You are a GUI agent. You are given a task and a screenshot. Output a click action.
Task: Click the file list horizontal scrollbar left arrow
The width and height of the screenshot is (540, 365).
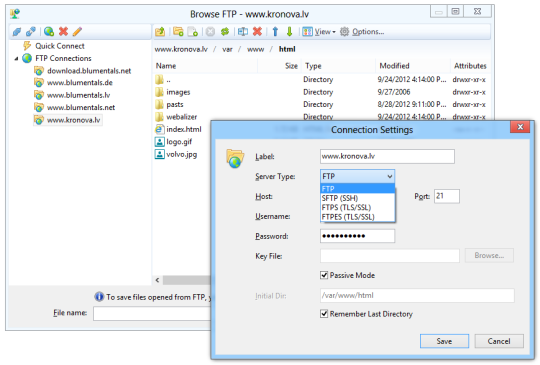tap(157, 280)
